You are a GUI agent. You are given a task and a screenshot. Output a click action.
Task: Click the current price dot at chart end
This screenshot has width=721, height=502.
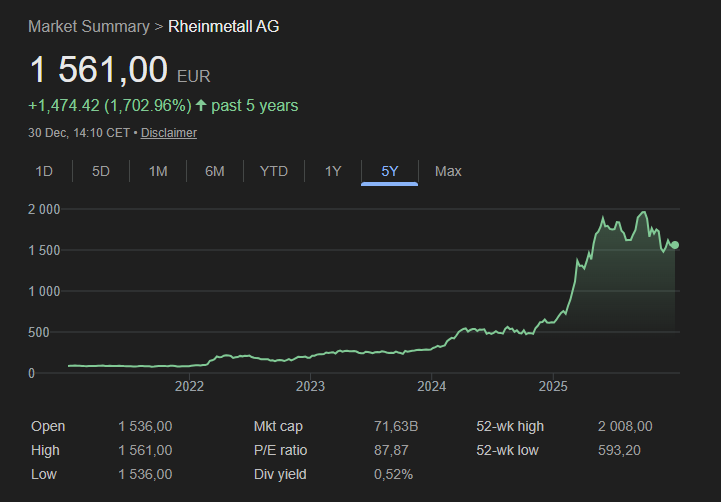click(x=675, y=245)
